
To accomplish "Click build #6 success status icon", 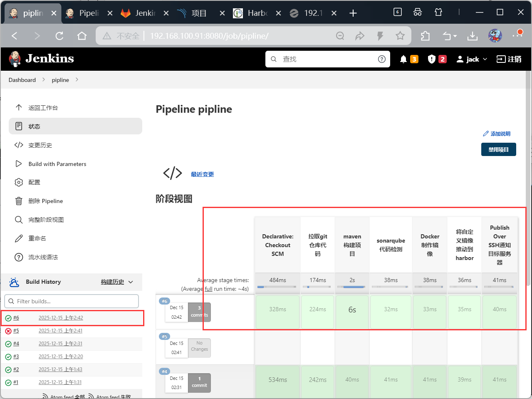I will tap(8, 318).
